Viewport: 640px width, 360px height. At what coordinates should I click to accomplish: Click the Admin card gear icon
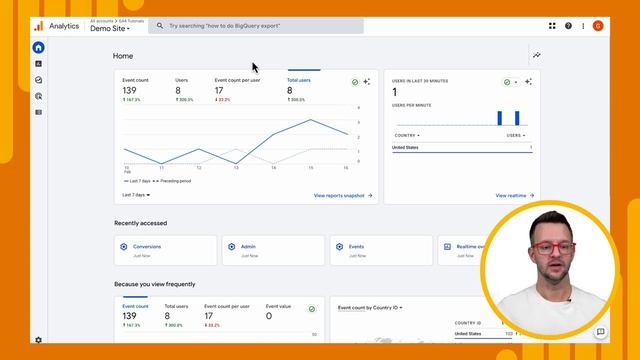(x=231, y=247)
